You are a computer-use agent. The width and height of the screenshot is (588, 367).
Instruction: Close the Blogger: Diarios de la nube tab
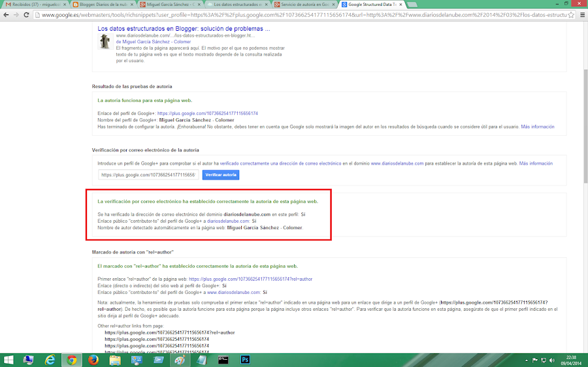(131, 5)
